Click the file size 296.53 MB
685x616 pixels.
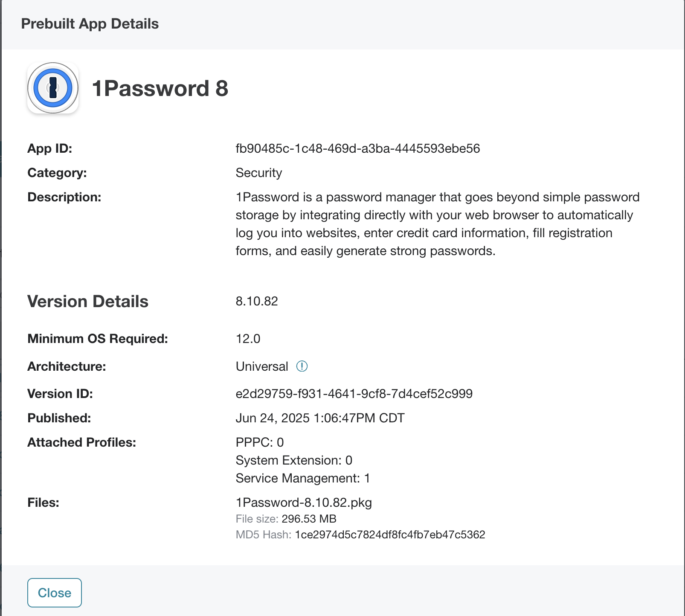coord(309,519)
